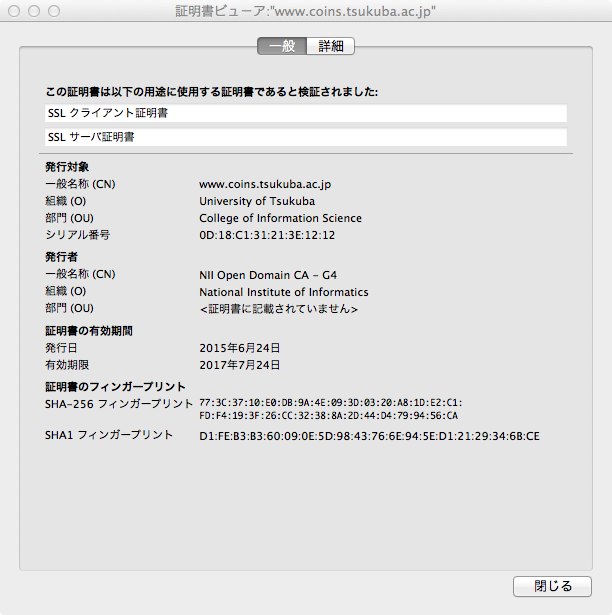The width and height of the screenshot is (612, 615).
Task: Switch to the 一般 tab
Action: coord(282,46)
